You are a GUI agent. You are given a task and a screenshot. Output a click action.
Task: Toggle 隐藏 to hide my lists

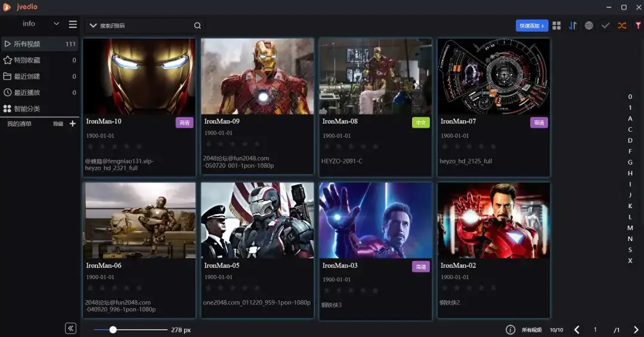[58, 124]
